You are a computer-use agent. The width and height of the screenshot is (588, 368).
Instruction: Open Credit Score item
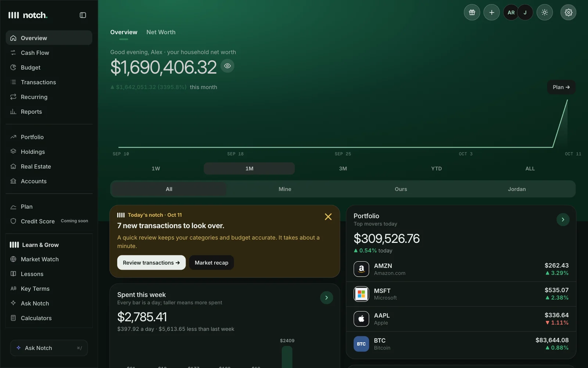click(x=49, y=221)
